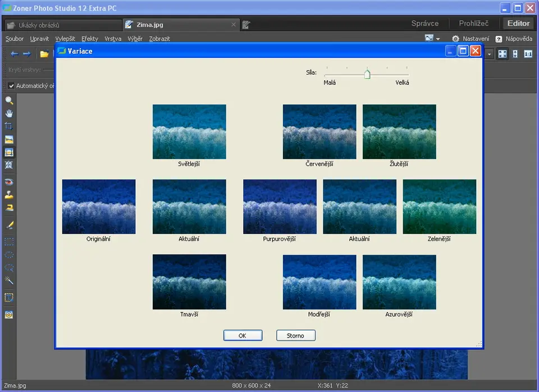Click the Síla strength slider handle

click(x=367, y=74)
